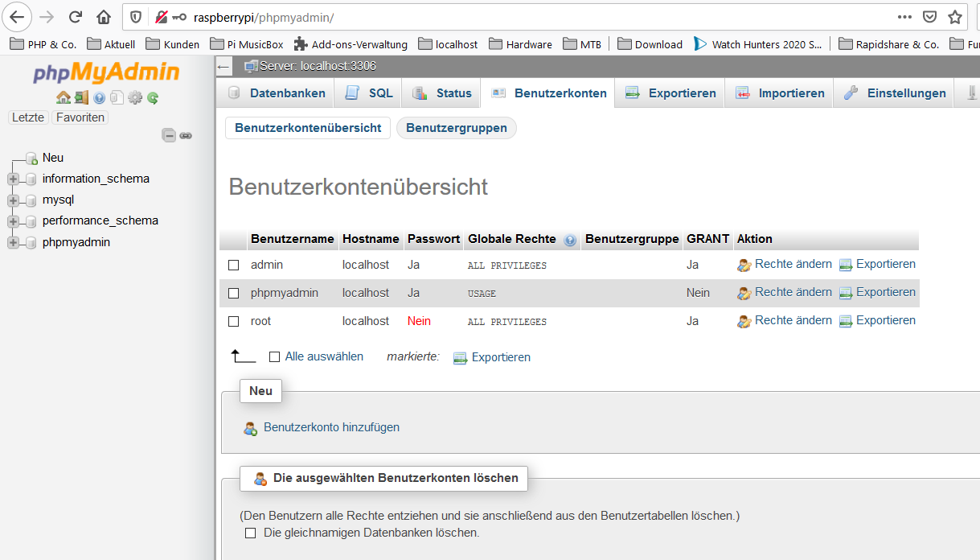Screen dimensions: 980x560
Task: Click the phpMyAdmin home icon
Action: [x=64, y=97]
